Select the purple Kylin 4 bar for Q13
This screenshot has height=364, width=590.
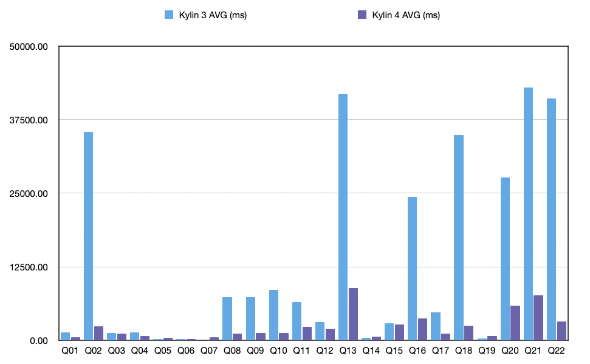(x=353, y=314)
